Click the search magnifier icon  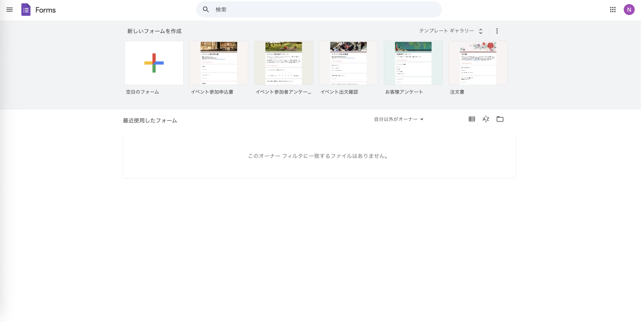tap(206, 9)
